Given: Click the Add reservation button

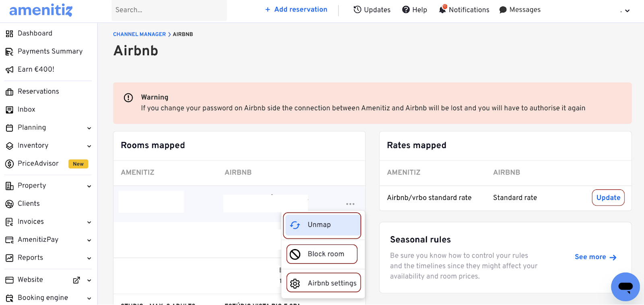Looking at the screenshot, I should coord(296,10).
